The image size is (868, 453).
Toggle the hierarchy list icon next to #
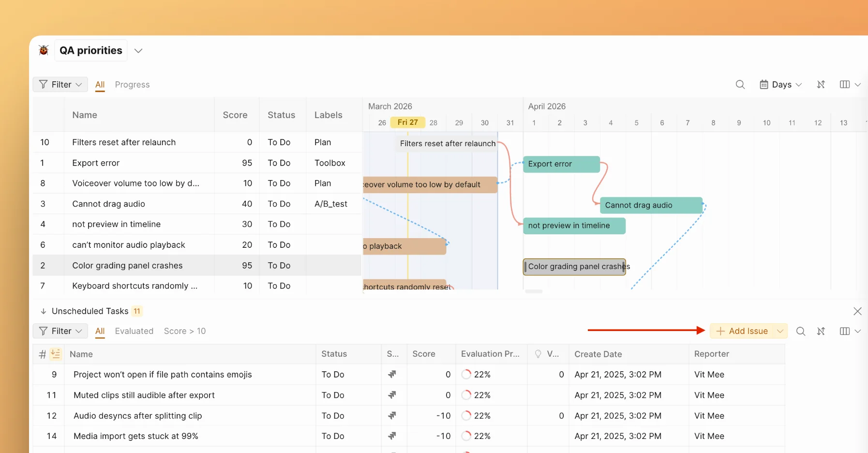(56, 354)
